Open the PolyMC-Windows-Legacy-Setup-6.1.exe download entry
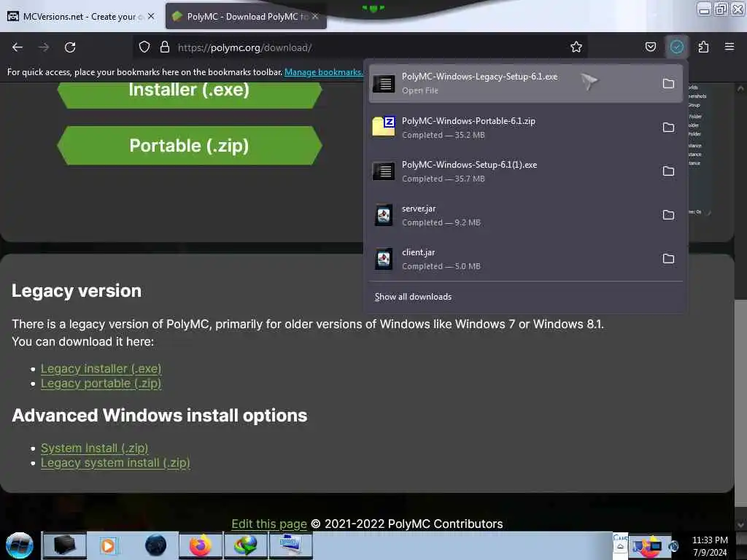Viewport: 747px width, 560px height. pos(526,84)
